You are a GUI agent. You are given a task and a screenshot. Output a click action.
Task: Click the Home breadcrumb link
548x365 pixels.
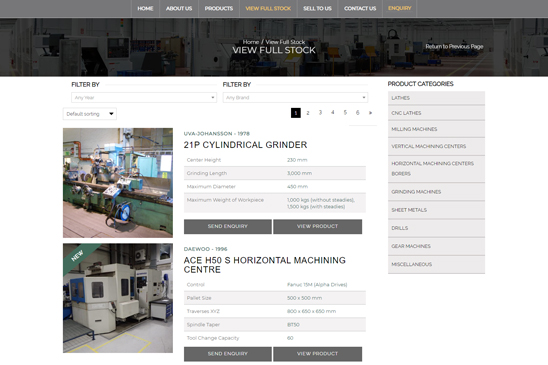click(251, 42)
